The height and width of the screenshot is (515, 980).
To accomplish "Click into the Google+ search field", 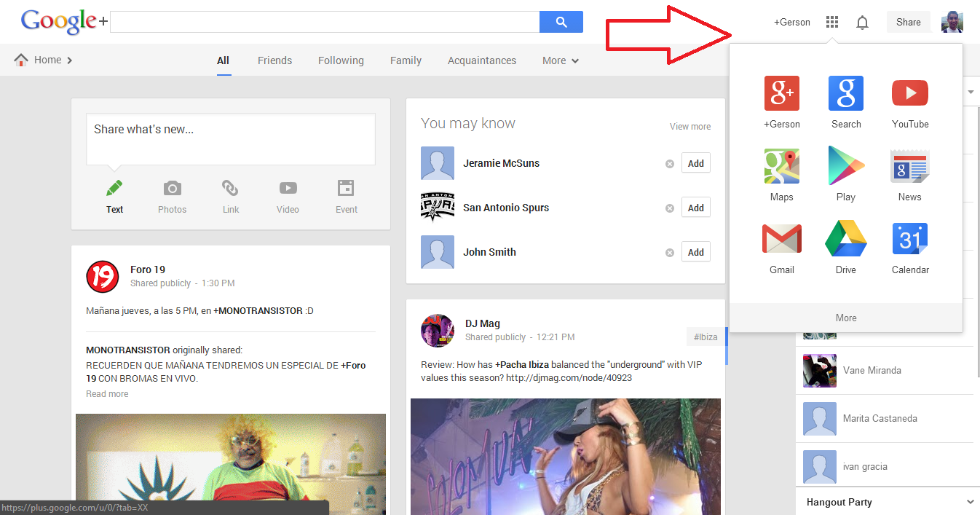I will (x=325, y=22).
